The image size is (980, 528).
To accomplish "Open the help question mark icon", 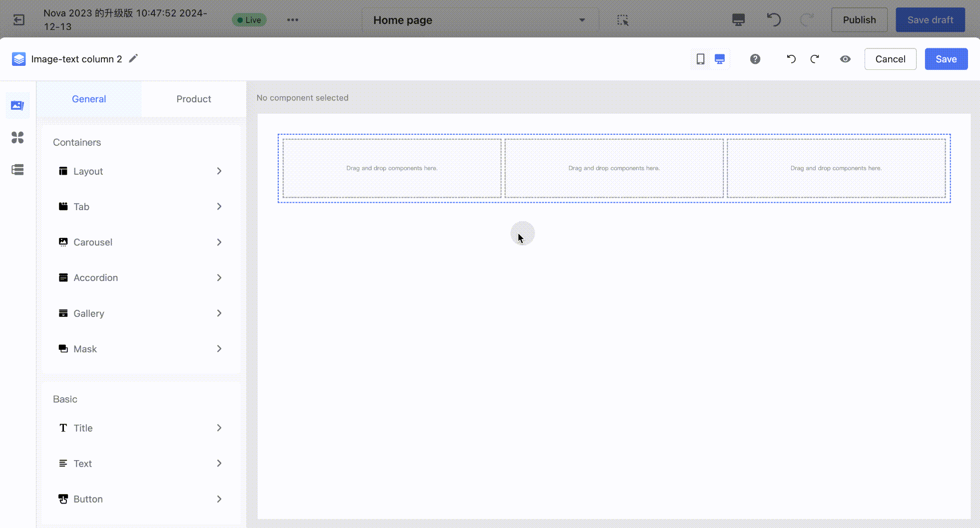I will (755, 59).
